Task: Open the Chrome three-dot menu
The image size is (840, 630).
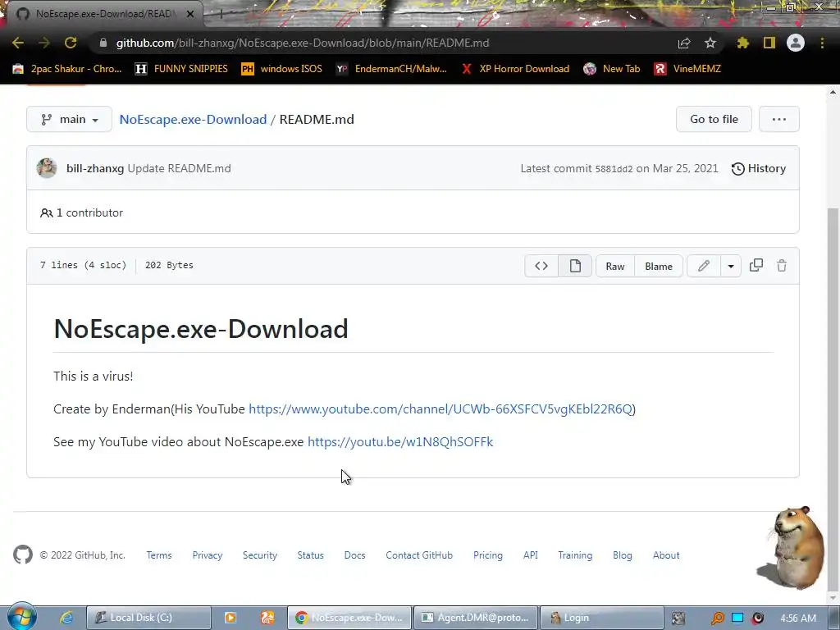Action: (822, 43)
